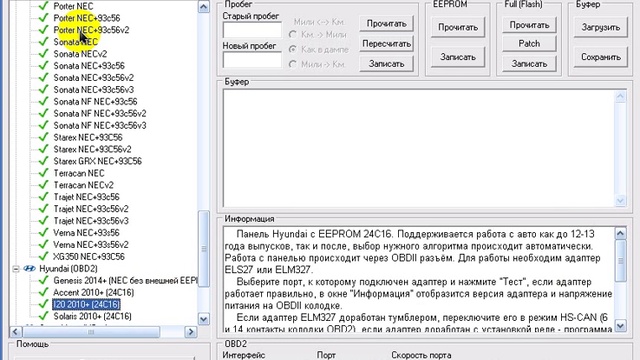
Task: Click the Буфер area scroll-up arrow
Action: 620,97
